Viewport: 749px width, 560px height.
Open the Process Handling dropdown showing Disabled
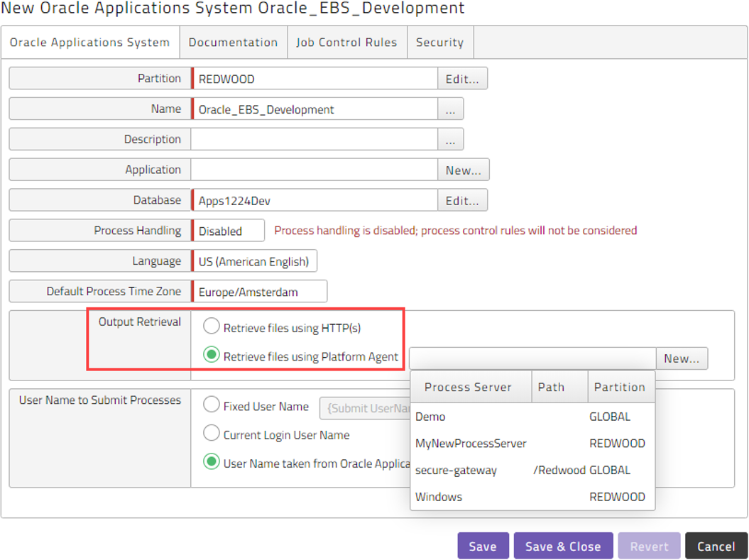pos(228,231)
